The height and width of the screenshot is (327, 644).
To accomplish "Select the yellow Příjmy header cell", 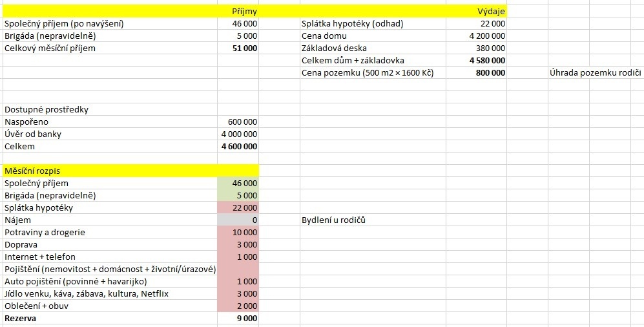I will click(238, 12).
